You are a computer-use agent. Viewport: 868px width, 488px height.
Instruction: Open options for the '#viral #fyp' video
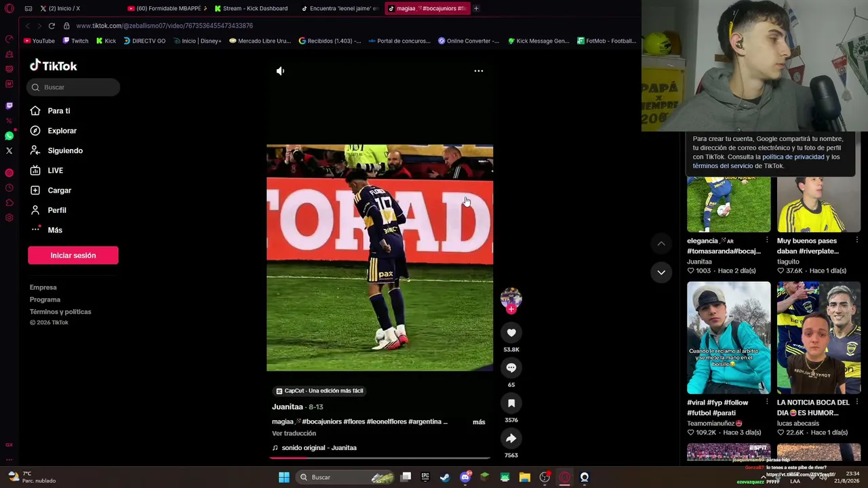pyautogui.click(x=767, y=403)
